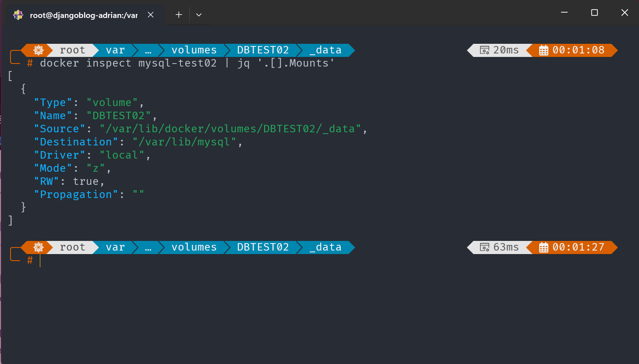Screen dimensions: 639x364
Task: Close the root@djangoblog-adrian tab
Action: tap(151, 15)
